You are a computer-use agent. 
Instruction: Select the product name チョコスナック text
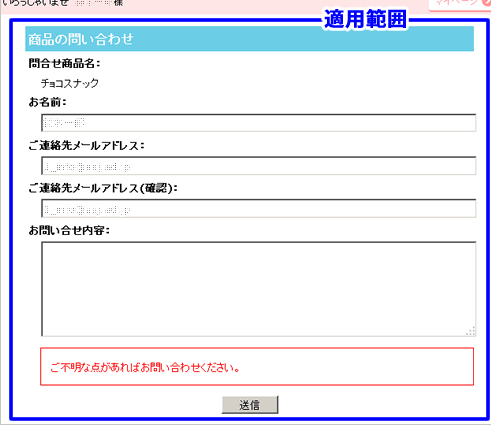point(70,83)
